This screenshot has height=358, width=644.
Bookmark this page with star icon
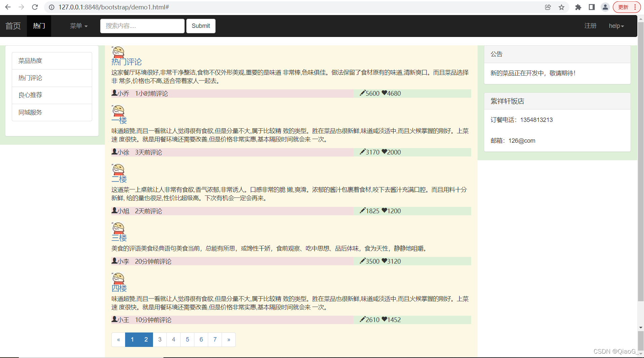[562, 7]
